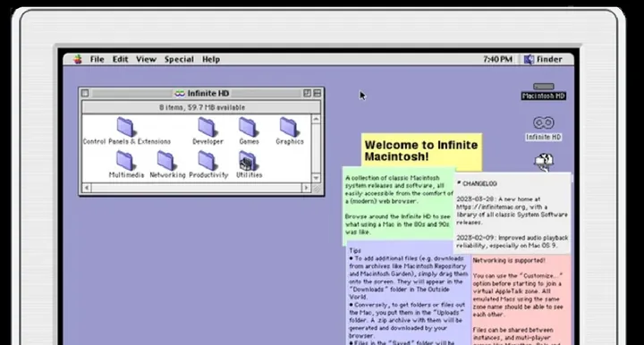This screenshot has width=644, height=345.
Task: Open the Help menu
Action: coord(211,59)
